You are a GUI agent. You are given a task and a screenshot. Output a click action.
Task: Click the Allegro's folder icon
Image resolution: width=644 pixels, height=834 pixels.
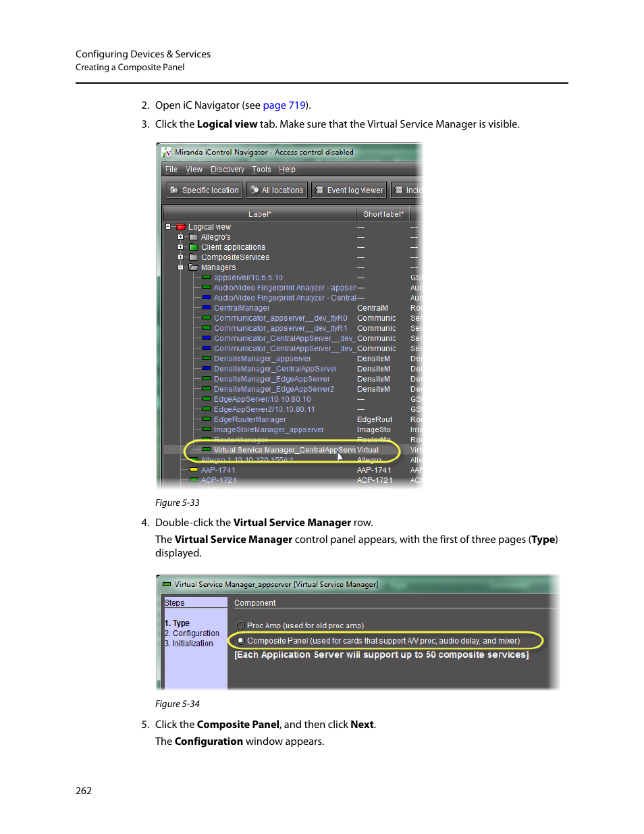point(194,237)
